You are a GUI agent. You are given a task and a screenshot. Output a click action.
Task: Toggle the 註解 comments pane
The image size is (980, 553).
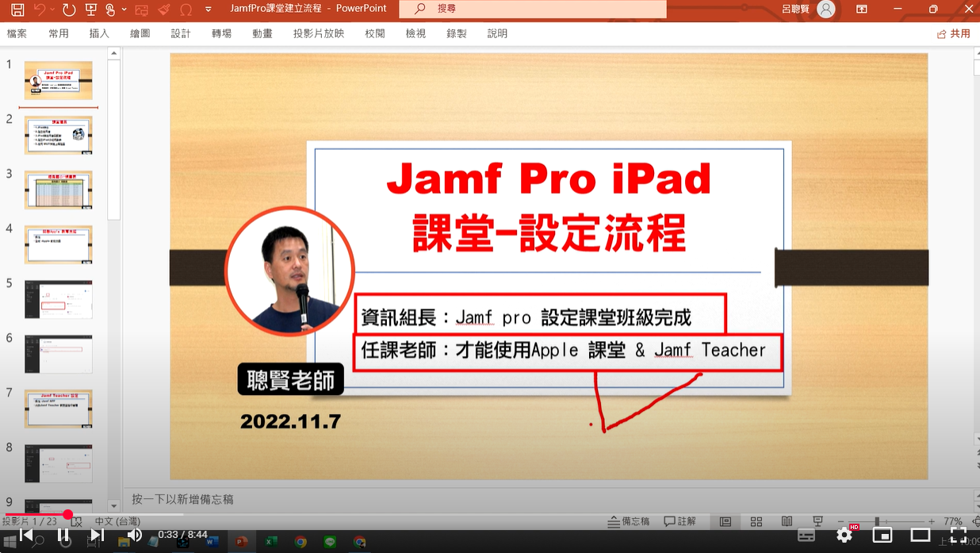(x=680, y=521)
